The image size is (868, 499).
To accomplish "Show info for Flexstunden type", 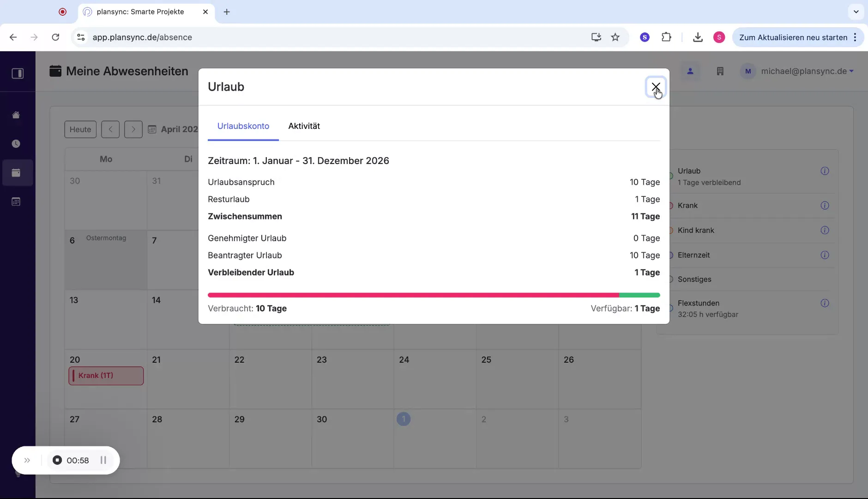I will (825, 303).
